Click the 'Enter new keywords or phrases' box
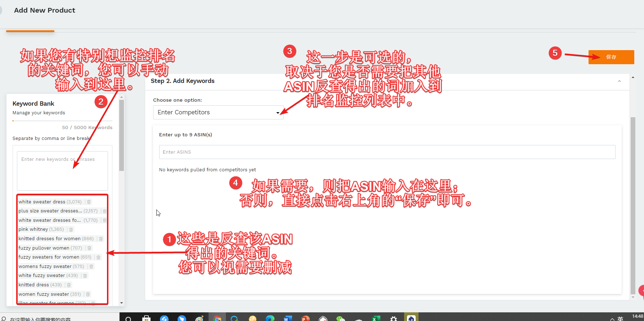This screenshot has height=321, width=644. pyautogui.click(x=62, y=171)
